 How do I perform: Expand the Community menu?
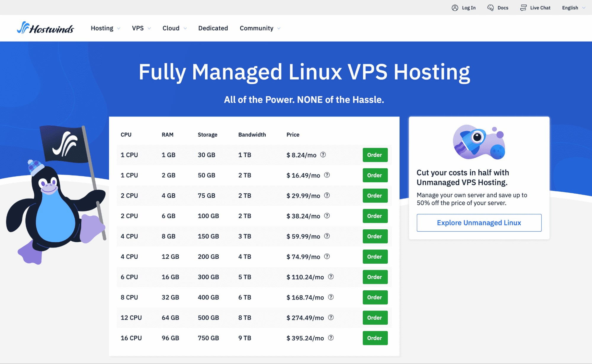click(260, 28)
